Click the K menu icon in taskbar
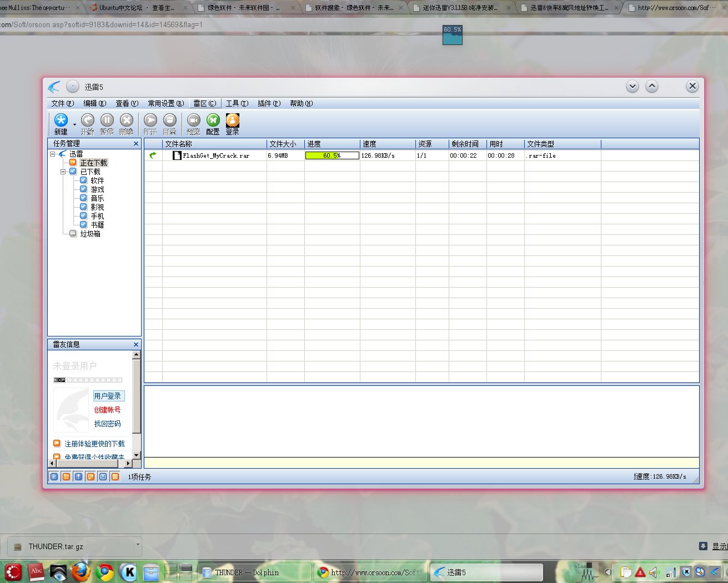This screenshot has height=583, width=728. [x=128, y=572]
